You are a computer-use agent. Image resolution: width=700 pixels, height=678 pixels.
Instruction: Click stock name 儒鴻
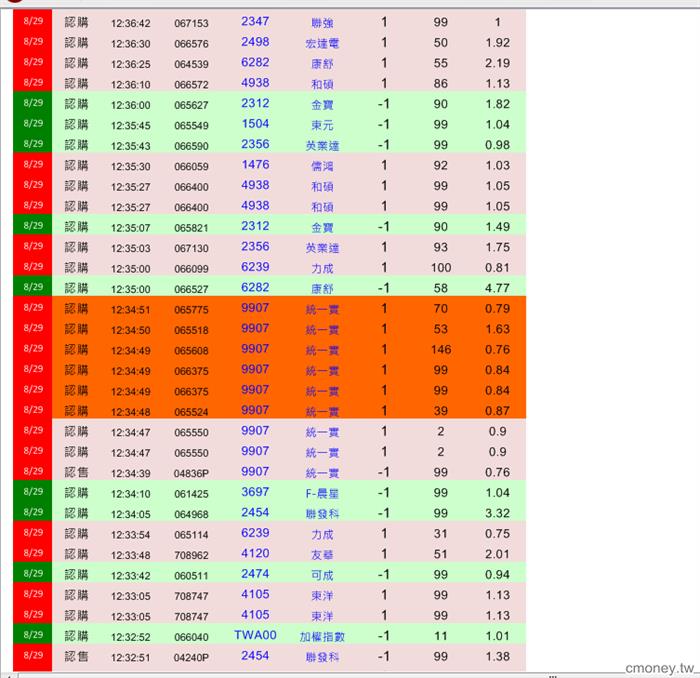click(x=322, y=166)
